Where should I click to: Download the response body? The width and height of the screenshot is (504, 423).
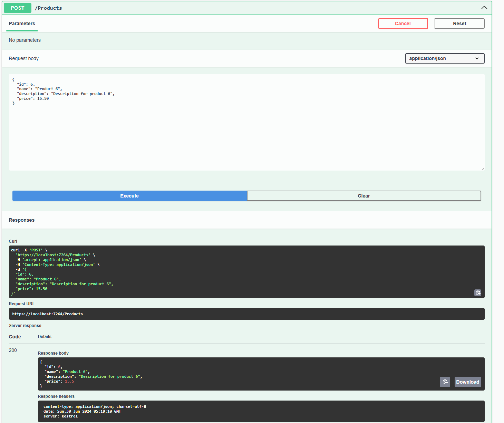(x=468, y=382)
